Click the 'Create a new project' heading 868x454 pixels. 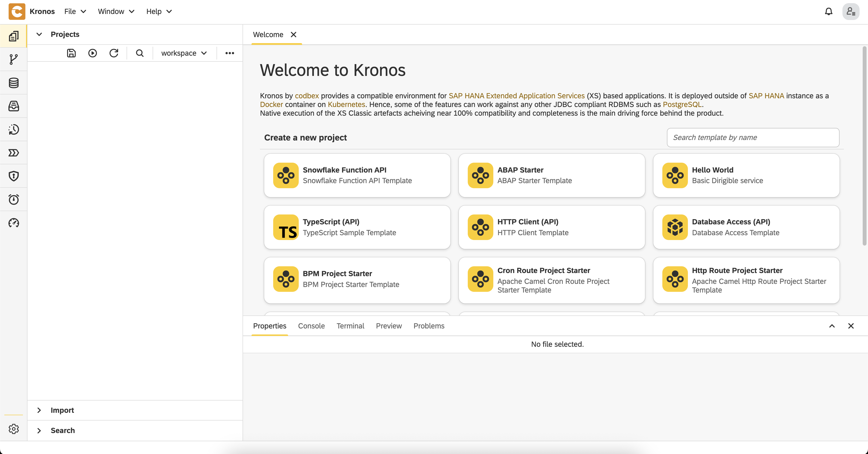click(x=305, y=137)
